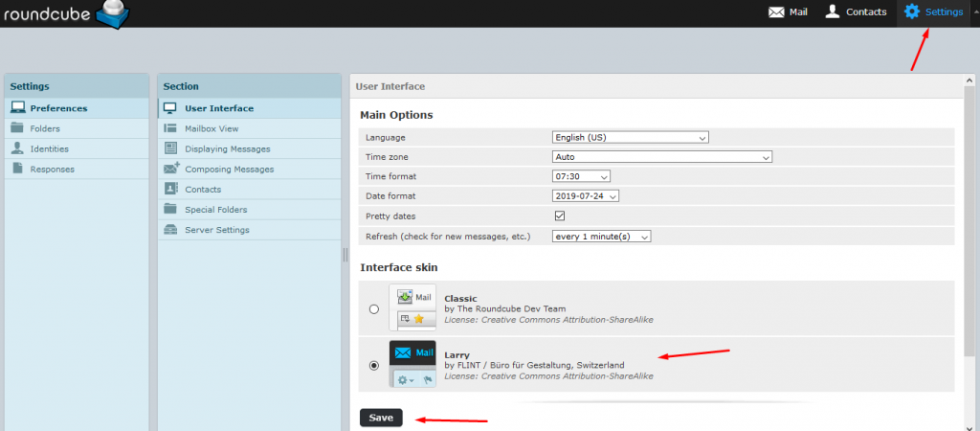980x431 pixels.
Task: Open Contacts via the person icon
Action: 833,11
